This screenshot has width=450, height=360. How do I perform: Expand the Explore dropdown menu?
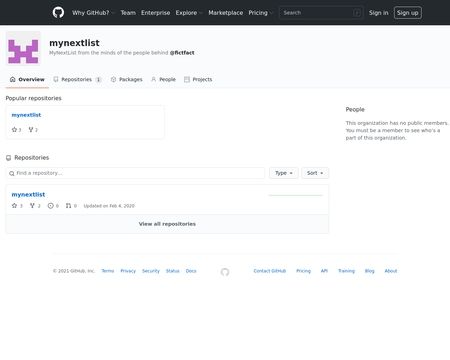(x=189, y=13)
